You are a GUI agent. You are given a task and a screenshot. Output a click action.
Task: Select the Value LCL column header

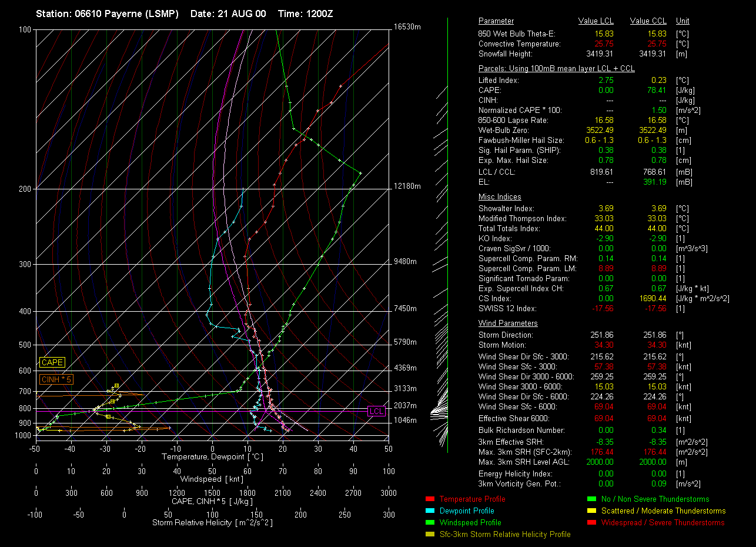tap(596, 21)
